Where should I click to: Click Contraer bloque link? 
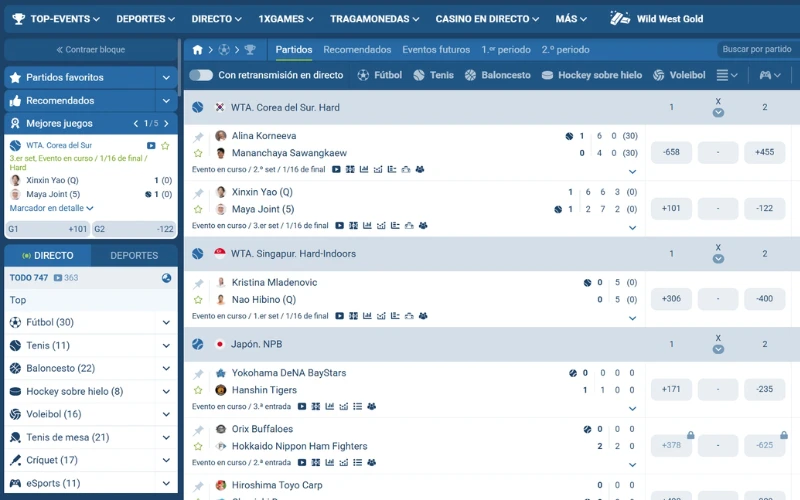tap(91, 49)
